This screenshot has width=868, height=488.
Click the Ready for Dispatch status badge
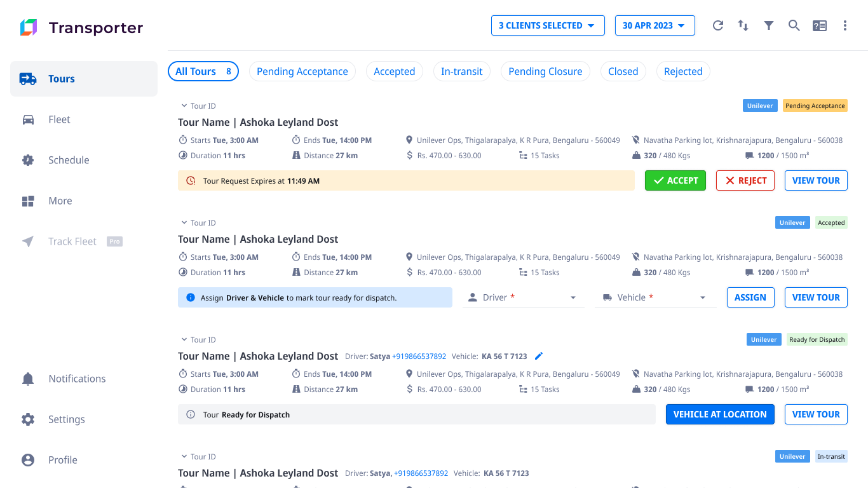pyautogui.click(x=817, y=340)
